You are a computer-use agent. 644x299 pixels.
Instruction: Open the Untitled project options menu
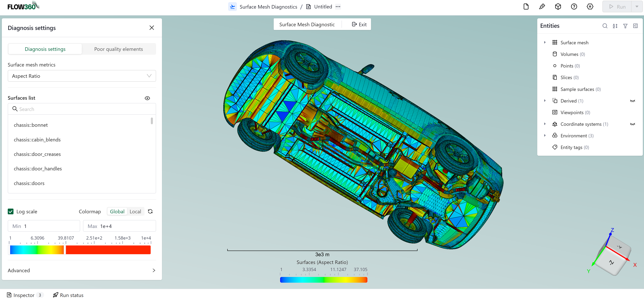338,7
